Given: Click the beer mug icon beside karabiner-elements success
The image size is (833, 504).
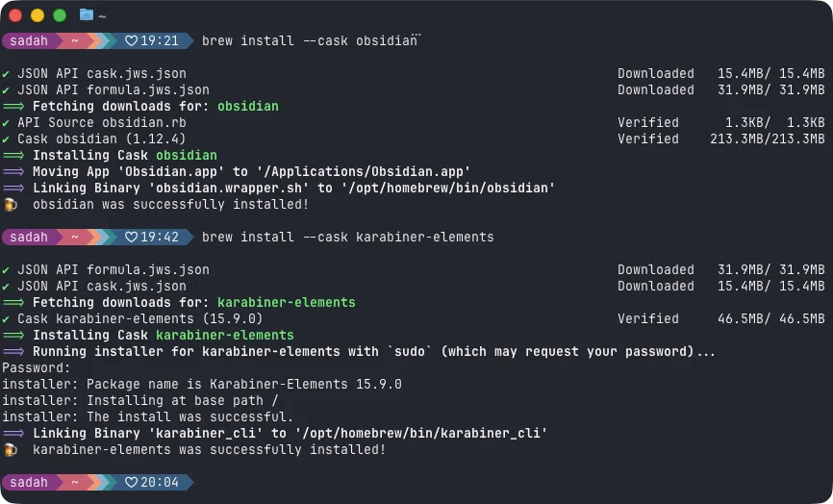Looking at the screenshot, I should click(10, 450).
